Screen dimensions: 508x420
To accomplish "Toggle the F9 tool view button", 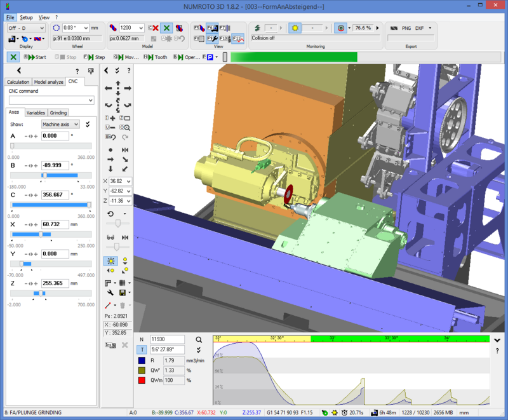I will tap(211, 39).
